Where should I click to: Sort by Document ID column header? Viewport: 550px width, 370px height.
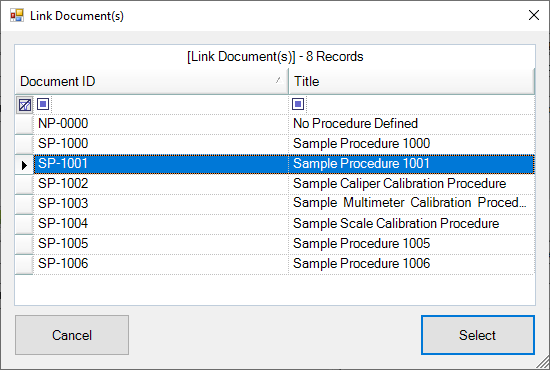coord(151,81)
